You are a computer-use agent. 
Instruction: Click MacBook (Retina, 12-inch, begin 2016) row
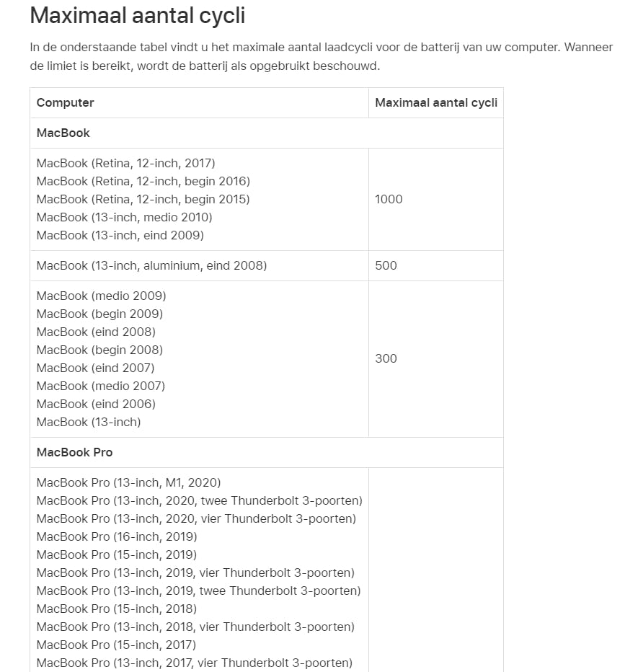(143, 181)
